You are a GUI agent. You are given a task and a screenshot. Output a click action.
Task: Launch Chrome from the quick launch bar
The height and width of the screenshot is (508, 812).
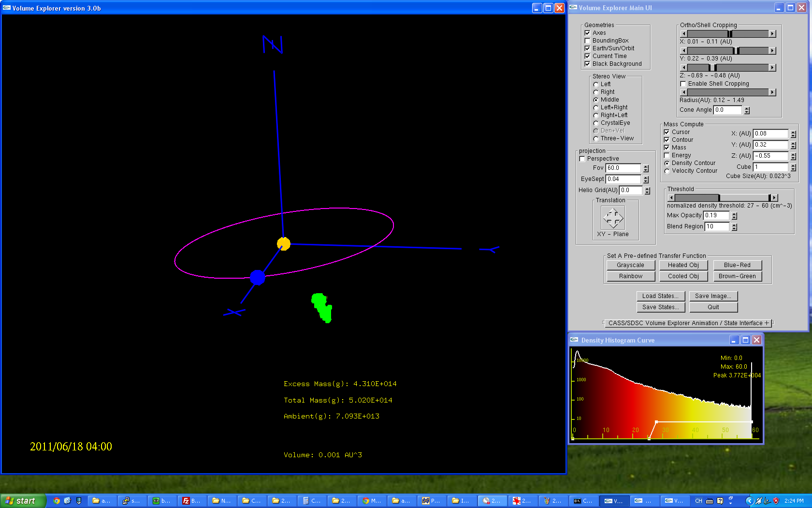point(57,501)
